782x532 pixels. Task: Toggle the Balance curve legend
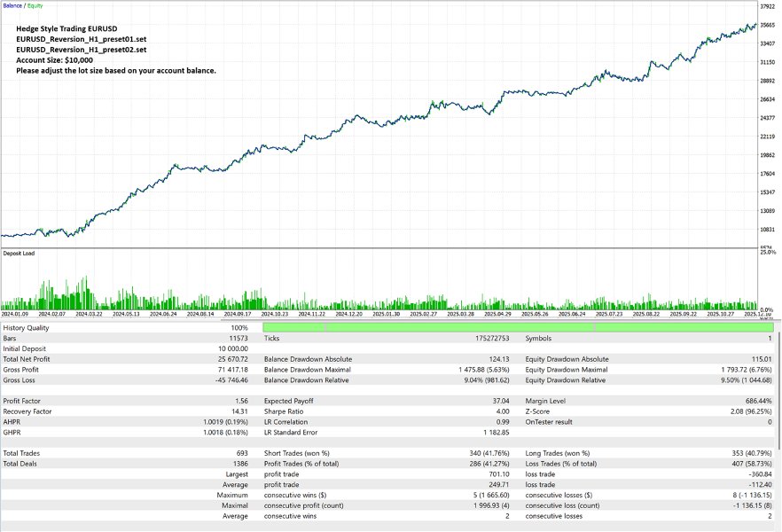[x=11, y=5]
